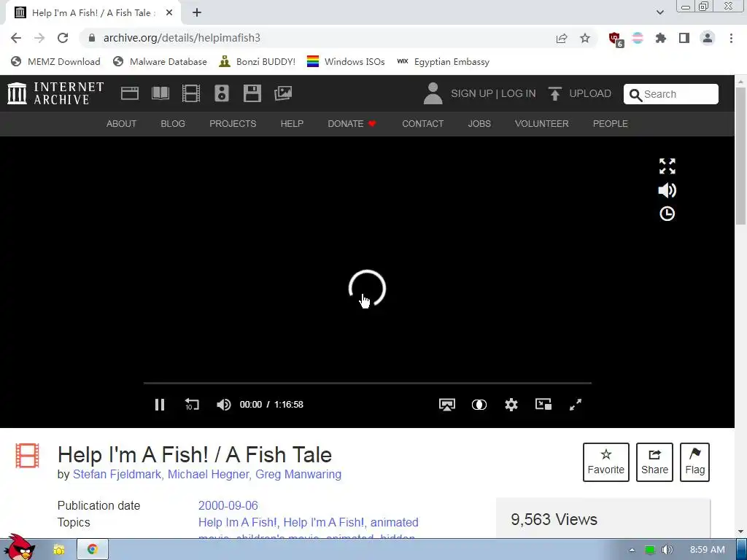Click the UPLOAD link text

(x=590, y=93)
